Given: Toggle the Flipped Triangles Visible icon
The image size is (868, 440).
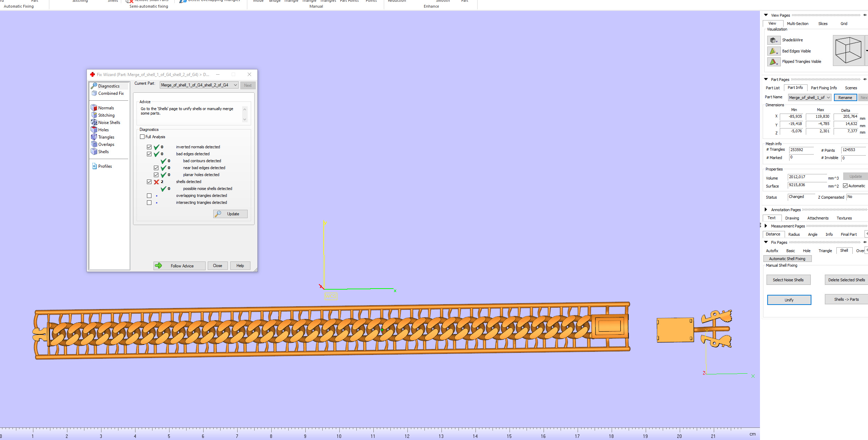Looking at the screenshot, I should pos(774,62).
